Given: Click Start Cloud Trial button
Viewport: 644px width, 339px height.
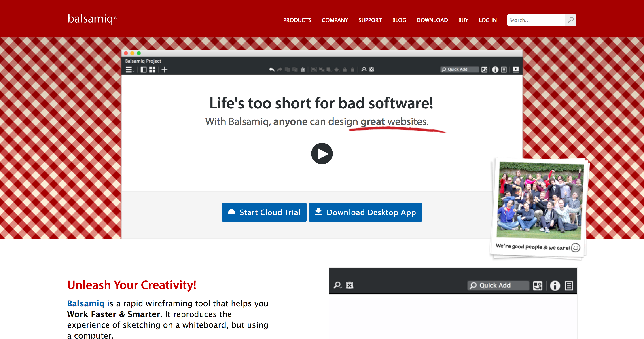Looking at the screenshot, I should coord(264,212).
